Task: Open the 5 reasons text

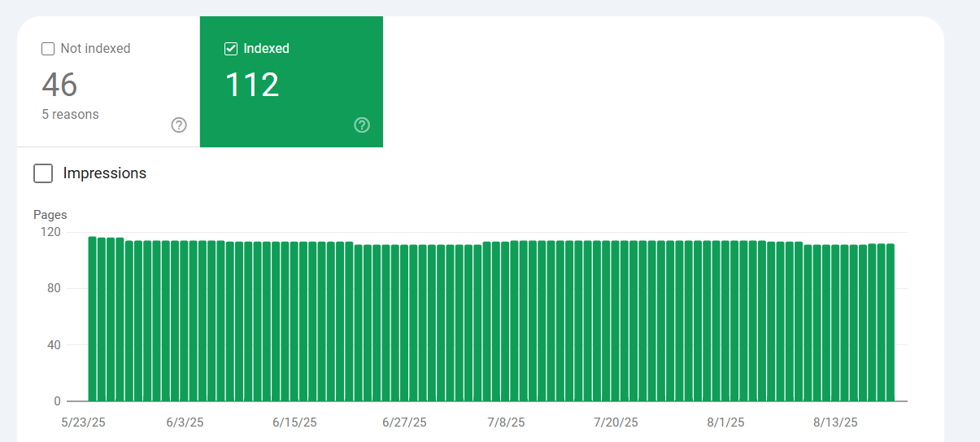Action: tap(71, 115)
